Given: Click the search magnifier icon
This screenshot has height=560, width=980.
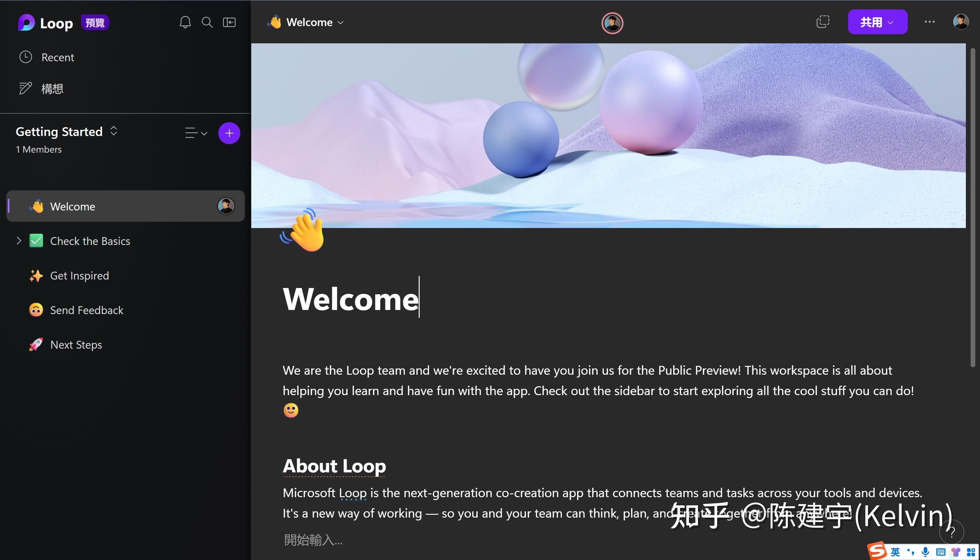Looking at the screenshot, I should click(x=207, y=22).
